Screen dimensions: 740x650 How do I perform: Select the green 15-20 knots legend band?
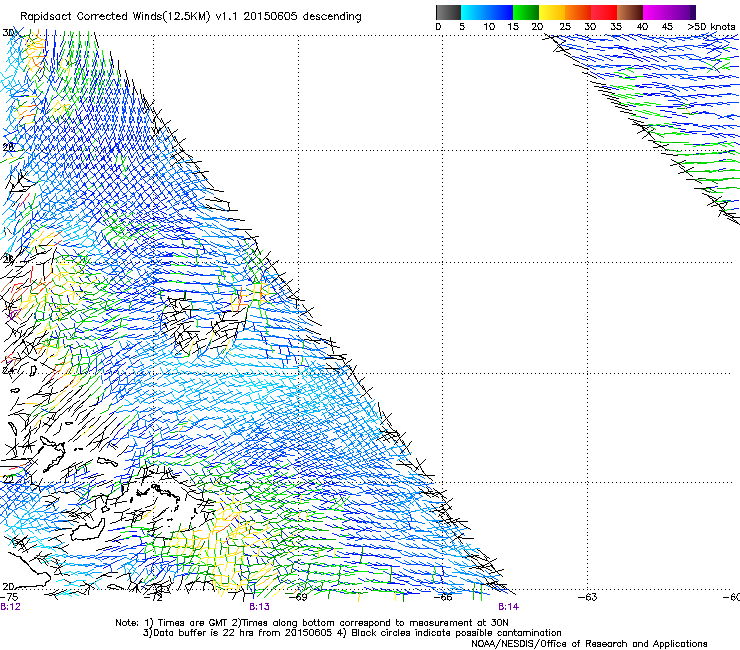click(526, 12)
